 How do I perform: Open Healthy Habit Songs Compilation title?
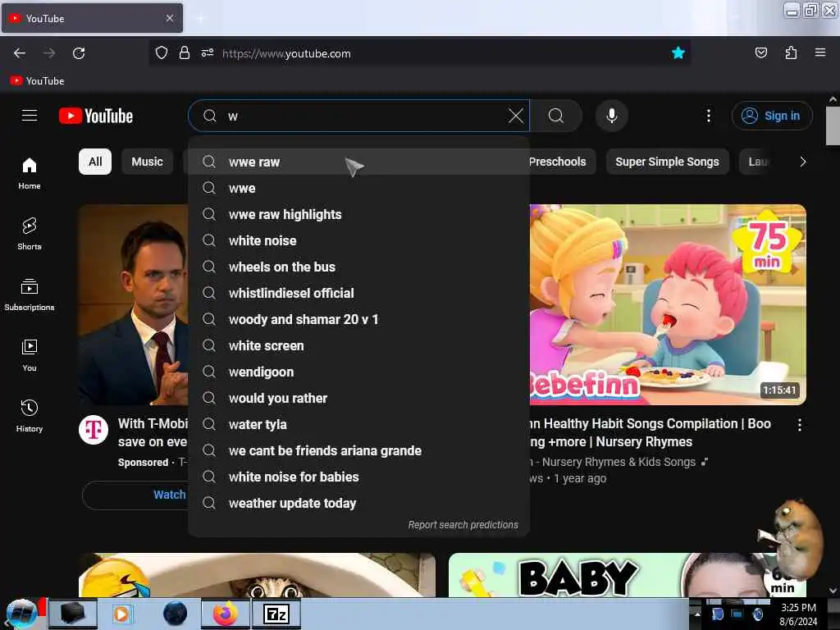click(650, 432)
